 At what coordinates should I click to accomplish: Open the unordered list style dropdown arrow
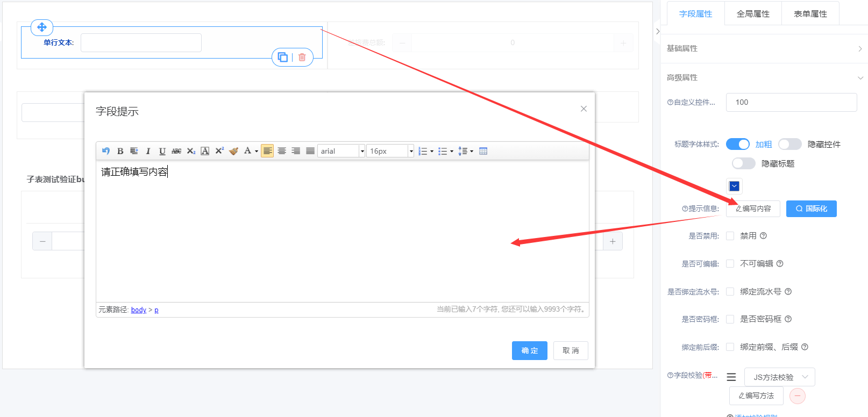(452, 151)
